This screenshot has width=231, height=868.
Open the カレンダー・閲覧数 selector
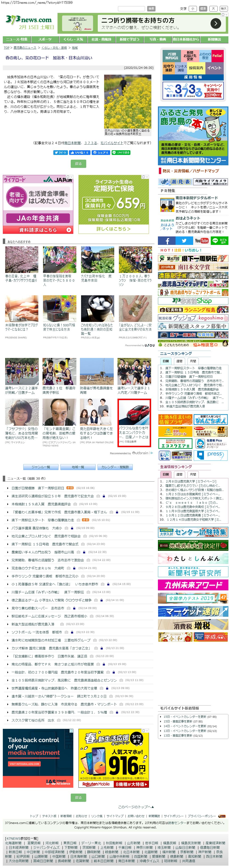pyautogui.click(x=115, y=467)
